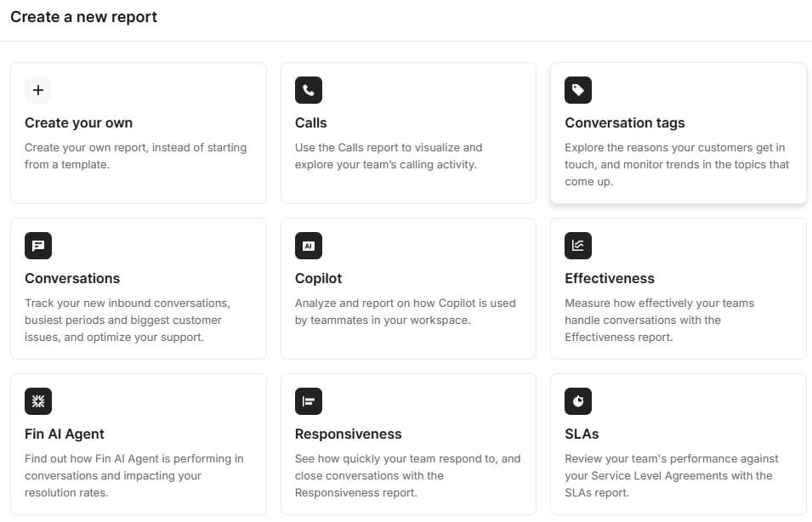Image resolution: width=812 pixels, height=522 pixels.
Task: Click the tag icon for Conversation tags
Action: coord(578,90)
